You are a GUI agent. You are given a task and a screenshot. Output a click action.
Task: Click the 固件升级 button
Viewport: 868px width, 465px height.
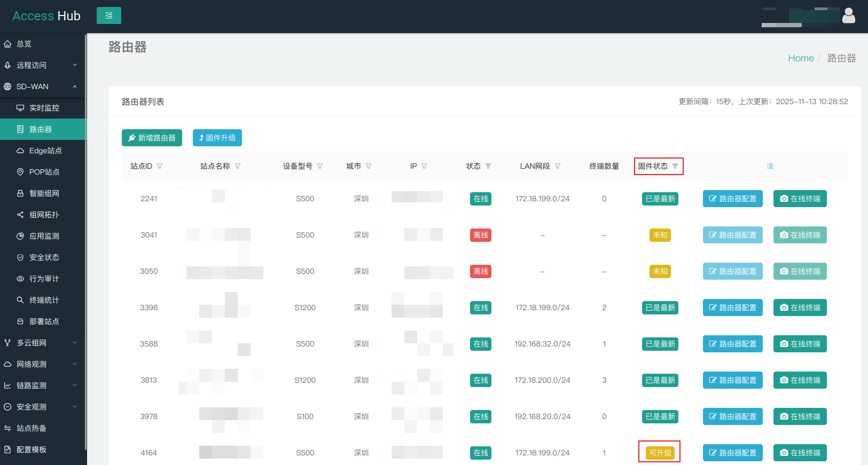click(217, 138)
